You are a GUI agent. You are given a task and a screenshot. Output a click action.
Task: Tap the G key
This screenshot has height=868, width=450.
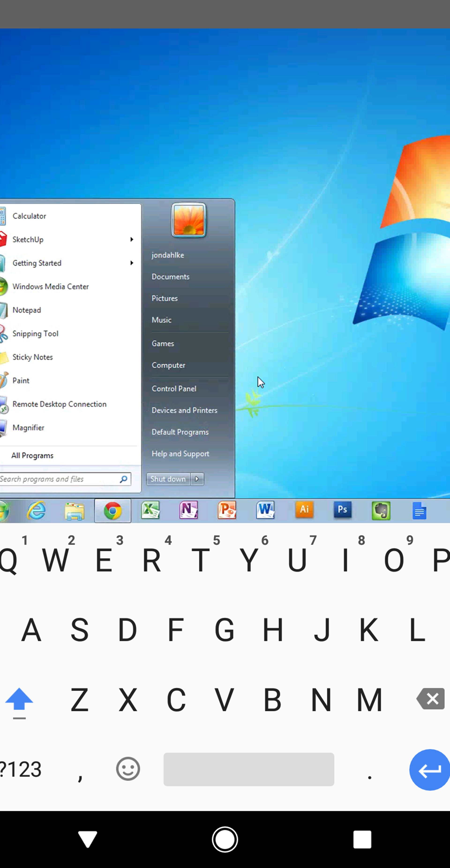click(x=224, y=629)
